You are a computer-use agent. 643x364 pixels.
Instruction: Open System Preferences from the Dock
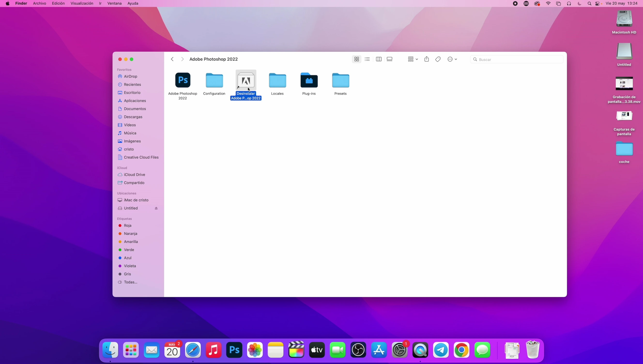[399, 350]
